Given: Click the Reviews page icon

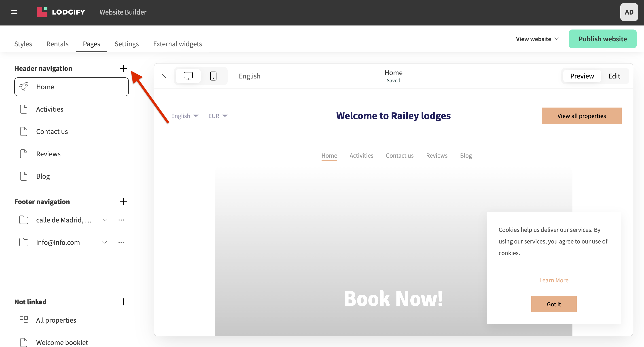Looking at the screenshot, I should 24,154.
